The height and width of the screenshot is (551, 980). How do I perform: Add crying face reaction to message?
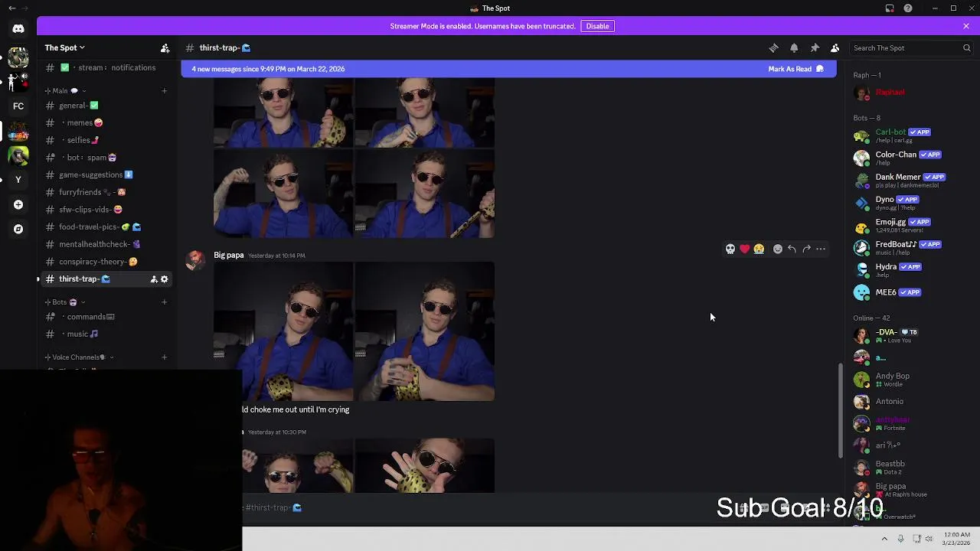coord(759,249)
